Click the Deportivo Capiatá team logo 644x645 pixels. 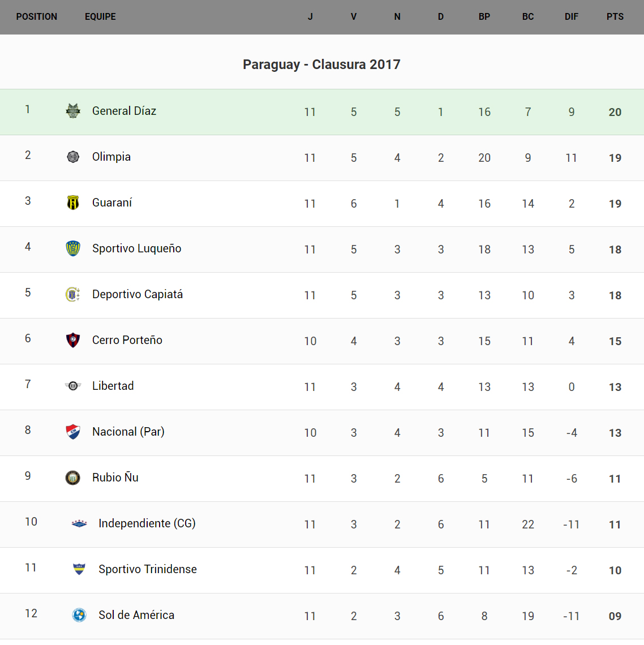pyautogui.click(x=73, y=294)
